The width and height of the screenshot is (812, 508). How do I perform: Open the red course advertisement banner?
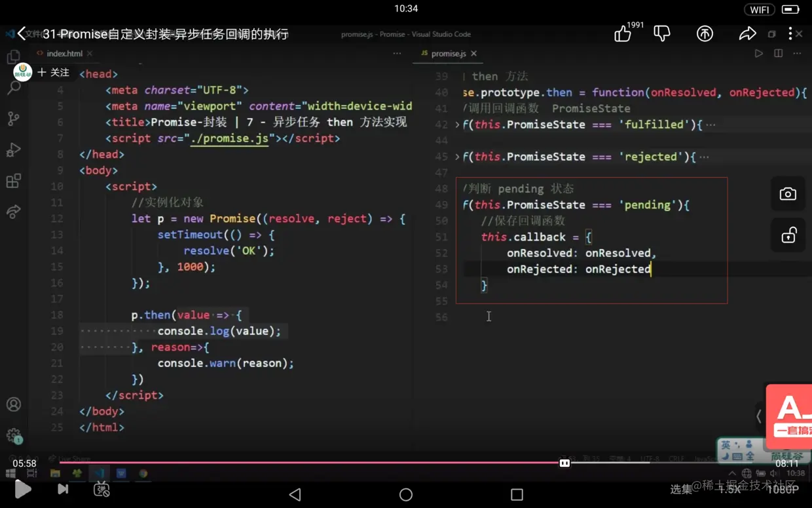point(788,416)
